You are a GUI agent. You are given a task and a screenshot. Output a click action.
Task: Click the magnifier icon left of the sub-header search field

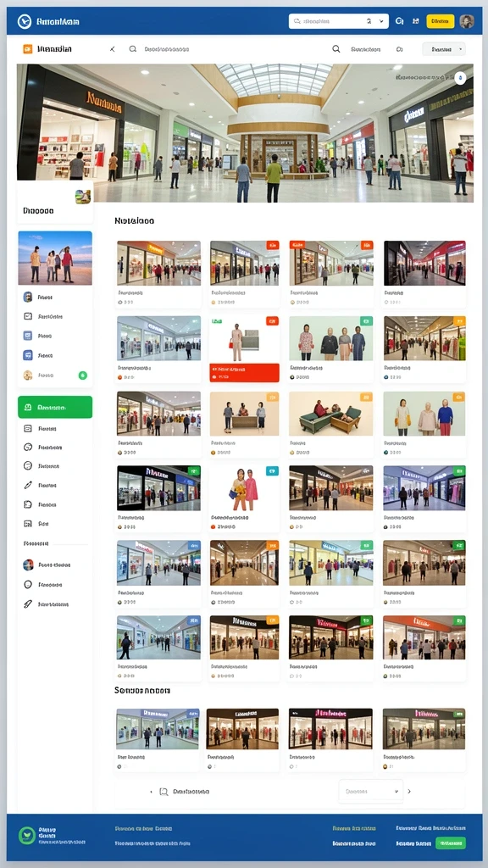[133, 49]
